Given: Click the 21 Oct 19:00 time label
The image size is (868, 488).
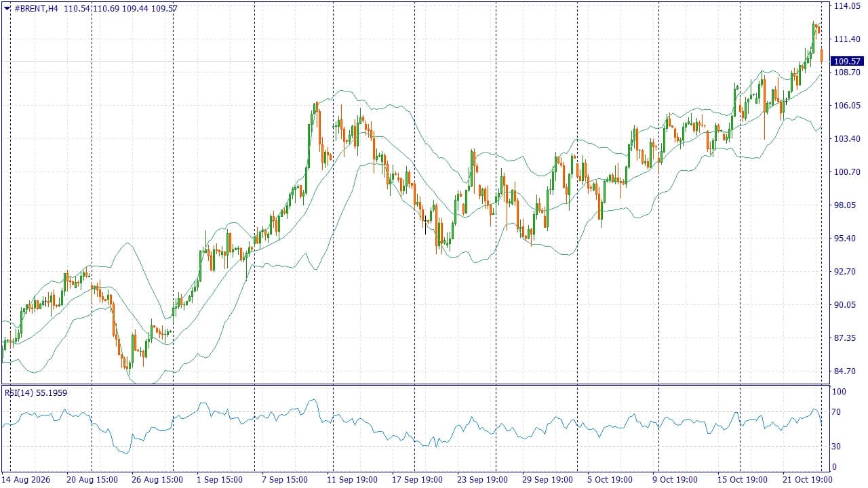Looking at the screenshot, I should coord(808,479).
